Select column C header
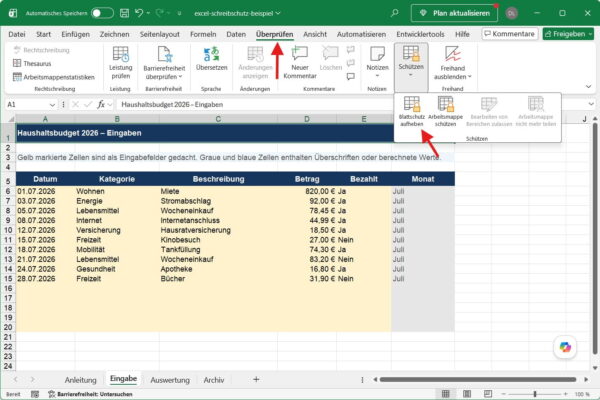The image size is (600, 400). pyautogui.click(x=218, y=119)
